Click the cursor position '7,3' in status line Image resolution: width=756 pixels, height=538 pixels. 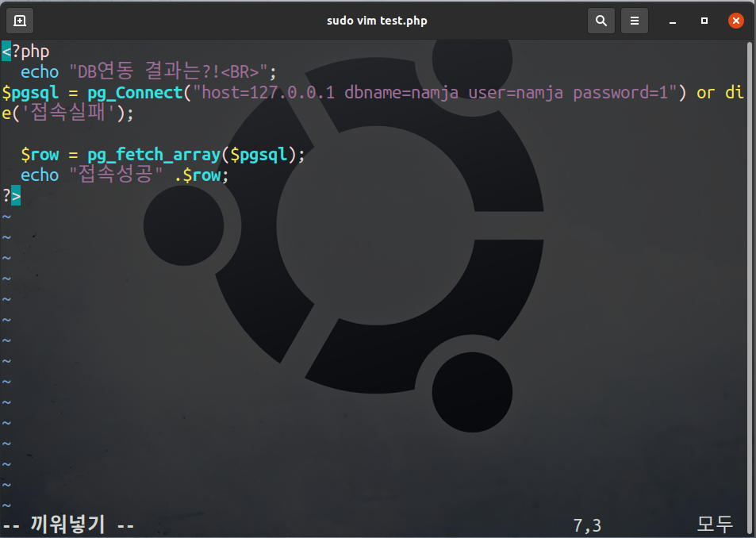click(587, 525)
